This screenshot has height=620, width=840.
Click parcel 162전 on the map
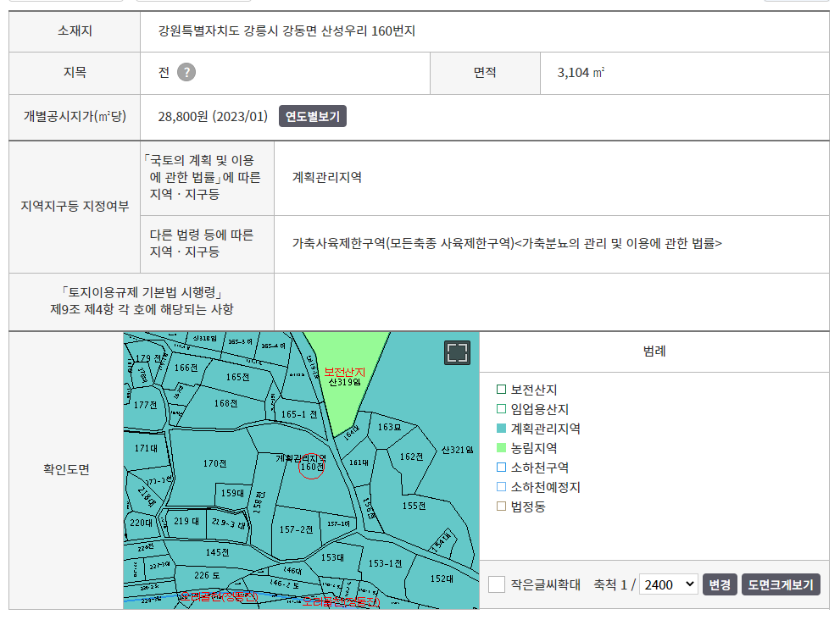pos(411,457)
